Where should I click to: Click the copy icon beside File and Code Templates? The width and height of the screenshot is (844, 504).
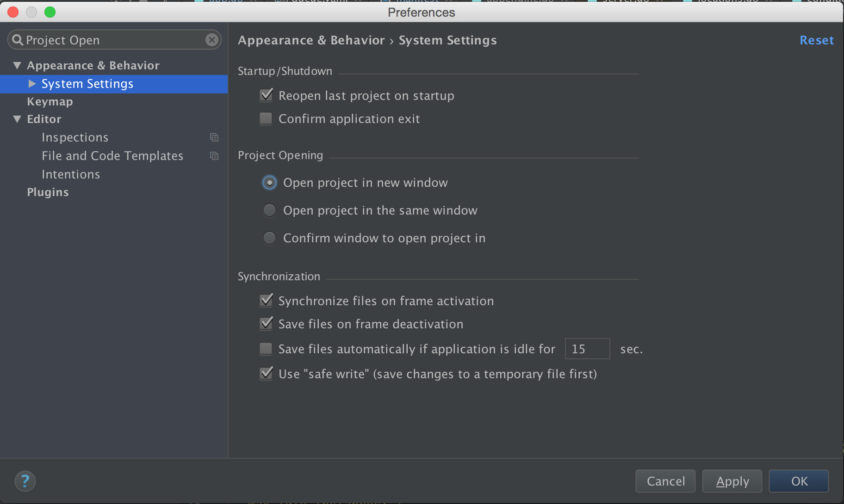(214, 156)
